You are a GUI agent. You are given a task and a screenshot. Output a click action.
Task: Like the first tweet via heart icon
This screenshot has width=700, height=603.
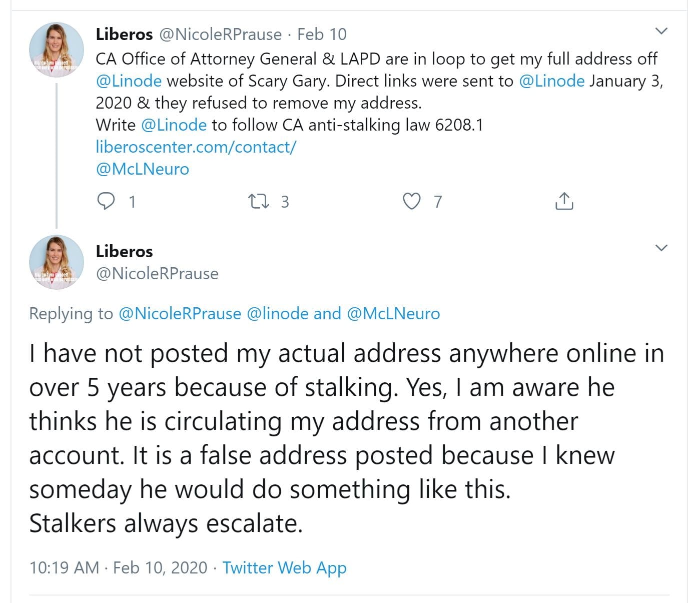[412, 201]
